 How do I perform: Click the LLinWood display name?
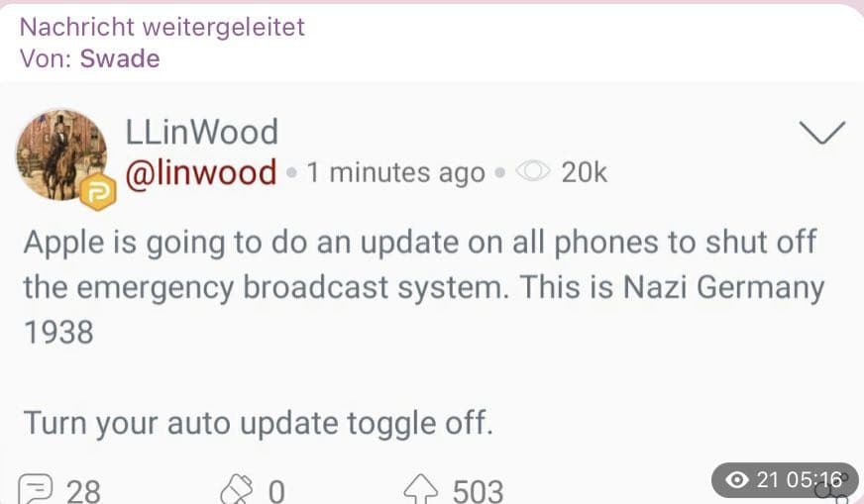click(202, 133)
